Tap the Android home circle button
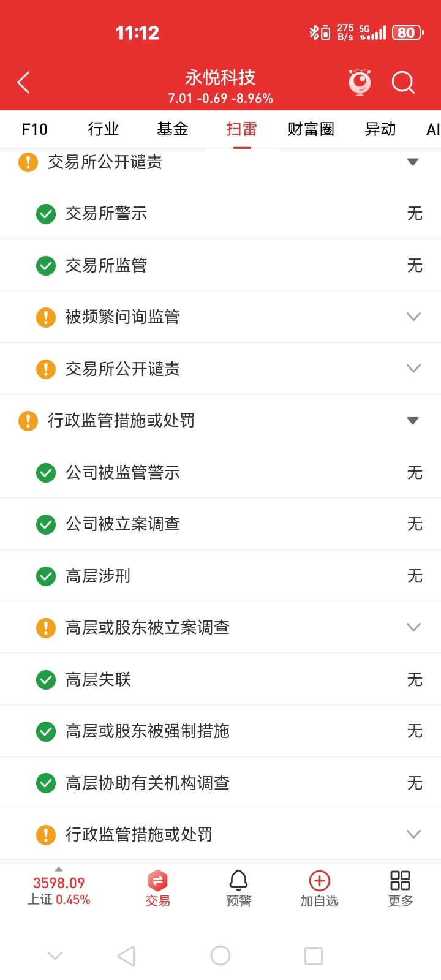Screen dimensions: 441x980 point(221,956)
